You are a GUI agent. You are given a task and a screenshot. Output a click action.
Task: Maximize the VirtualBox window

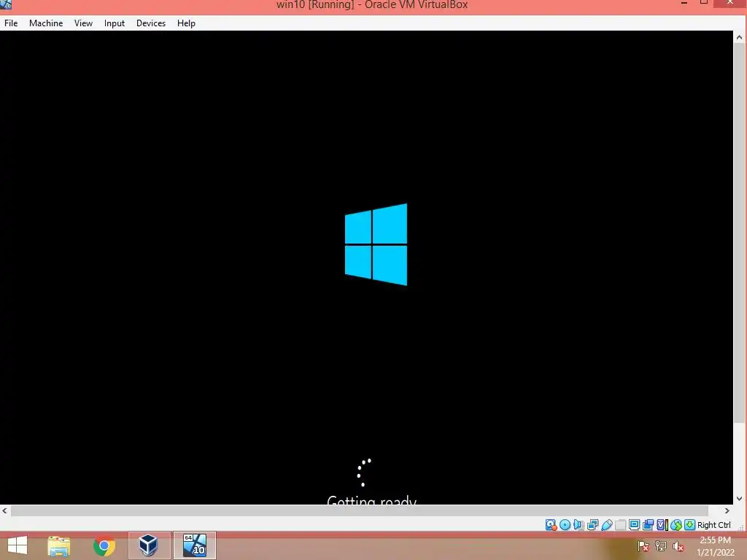pyautogui.click(x=704, y=3)
